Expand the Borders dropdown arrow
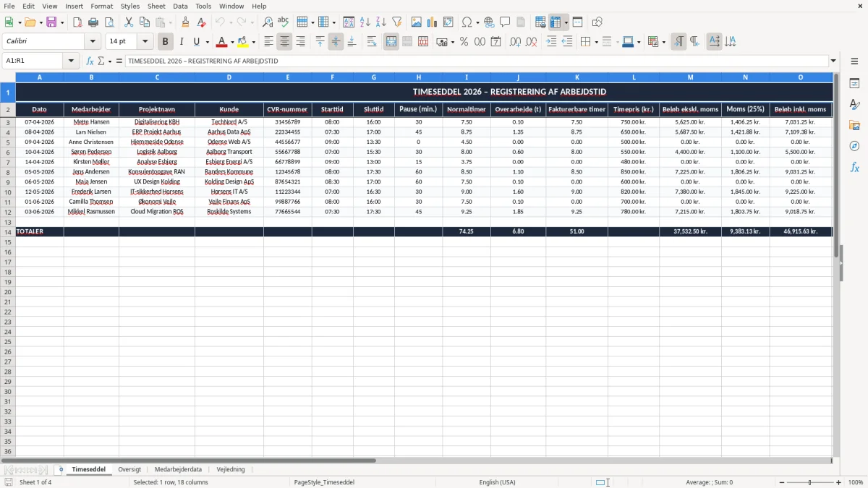This screenshot has width=868, height=488. (595, 42)
